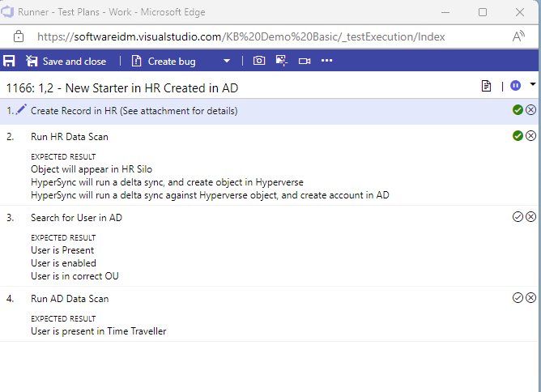This screenshot has height=392, width=541.
Task: Start screen recording with video camera icon
Action: [305, 61]
